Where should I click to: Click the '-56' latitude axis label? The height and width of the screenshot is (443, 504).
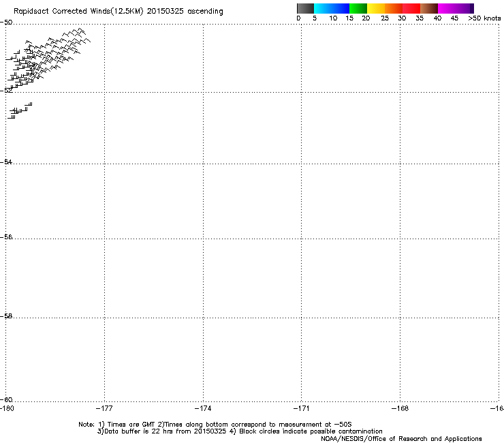[6, 237]
